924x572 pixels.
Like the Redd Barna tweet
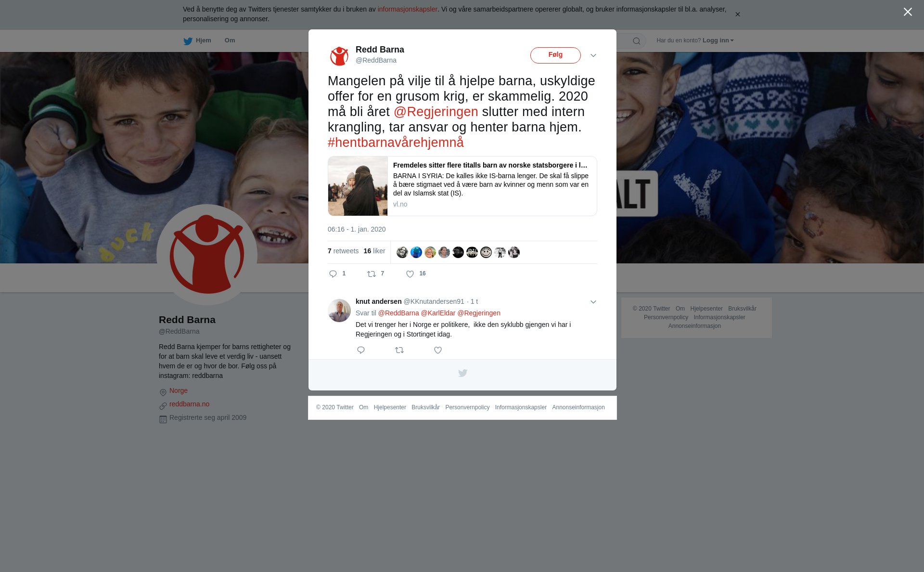tap(416, 274)
